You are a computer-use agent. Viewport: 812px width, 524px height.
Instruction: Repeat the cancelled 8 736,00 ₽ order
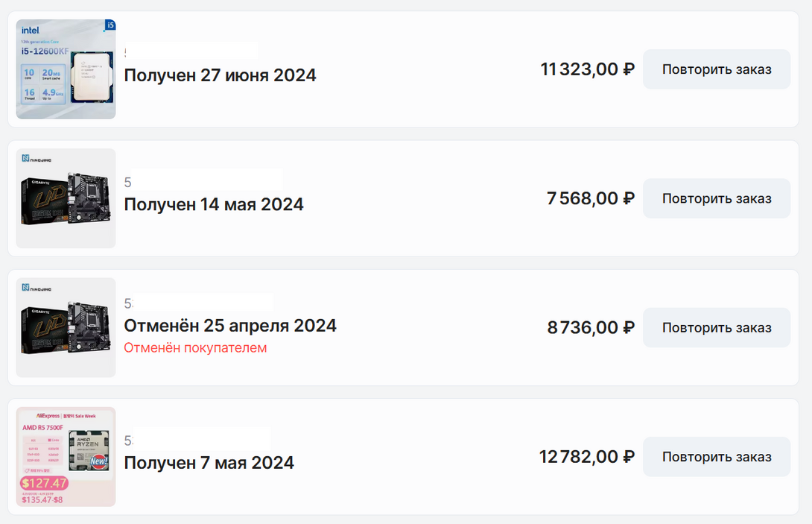(716, 328)
